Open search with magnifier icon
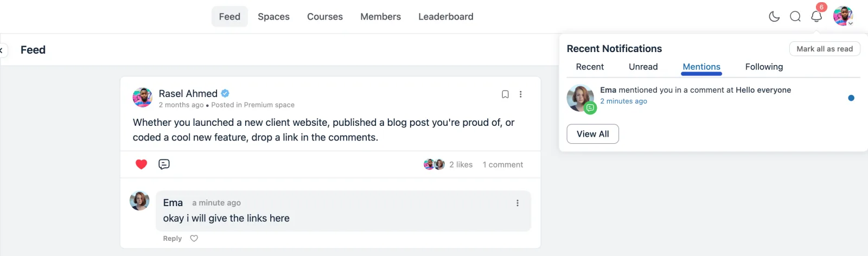Screen dimensions: 868x256 click(x=795, y=16)
